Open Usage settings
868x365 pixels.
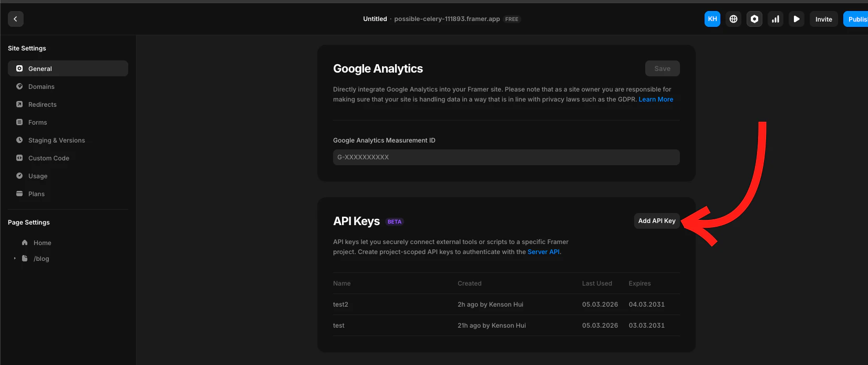[x=68, y=176]
